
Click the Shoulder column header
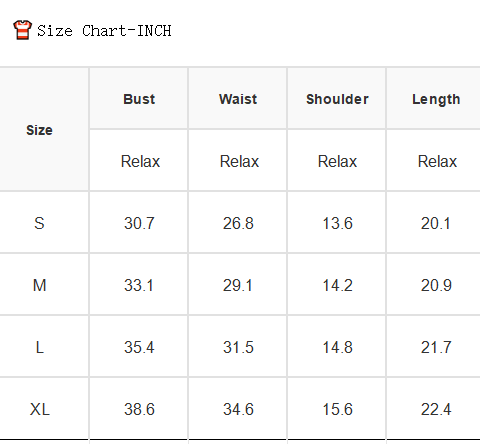337,99
